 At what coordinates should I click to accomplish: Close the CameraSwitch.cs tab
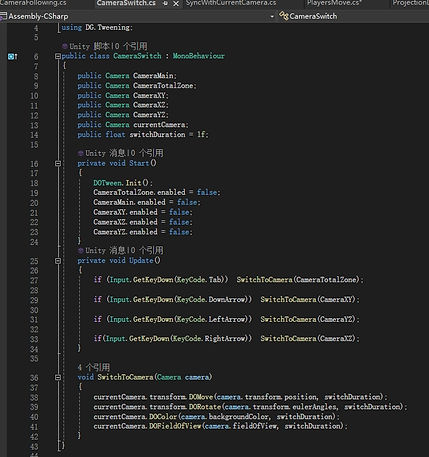(x=176, y=4)
